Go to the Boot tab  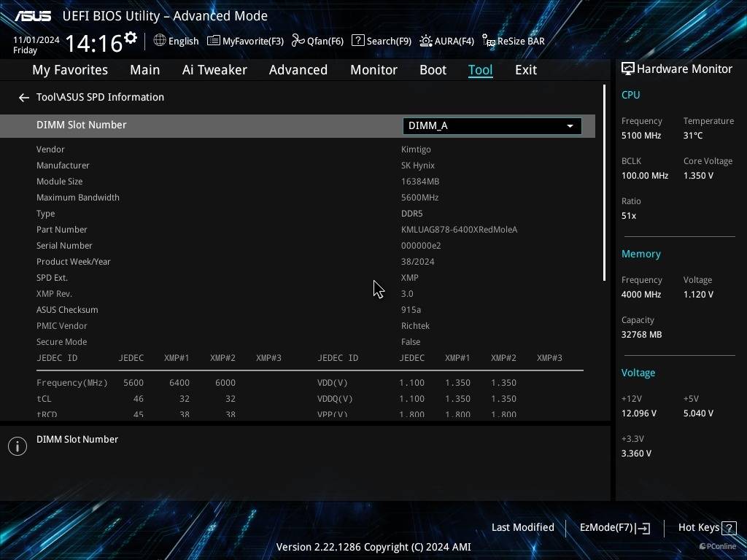[433, 70]
